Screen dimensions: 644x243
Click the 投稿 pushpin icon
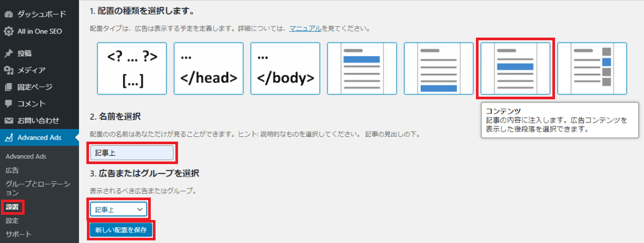click(8, 53)
